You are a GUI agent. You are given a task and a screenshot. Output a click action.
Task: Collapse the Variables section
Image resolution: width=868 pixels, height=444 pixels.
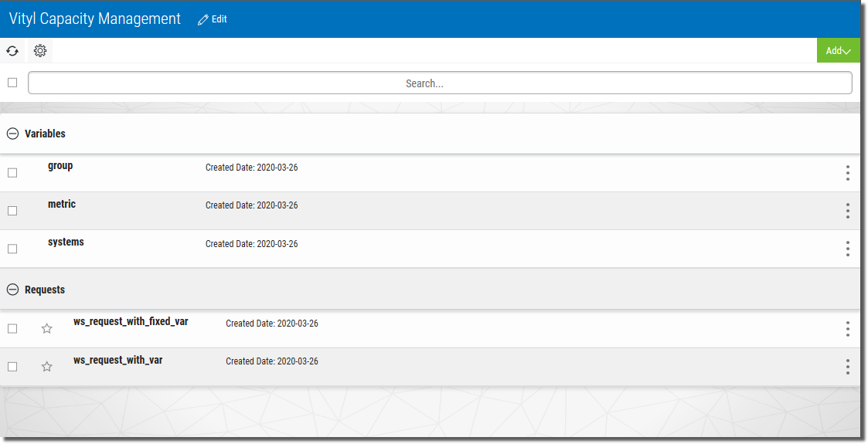[12, 134]
